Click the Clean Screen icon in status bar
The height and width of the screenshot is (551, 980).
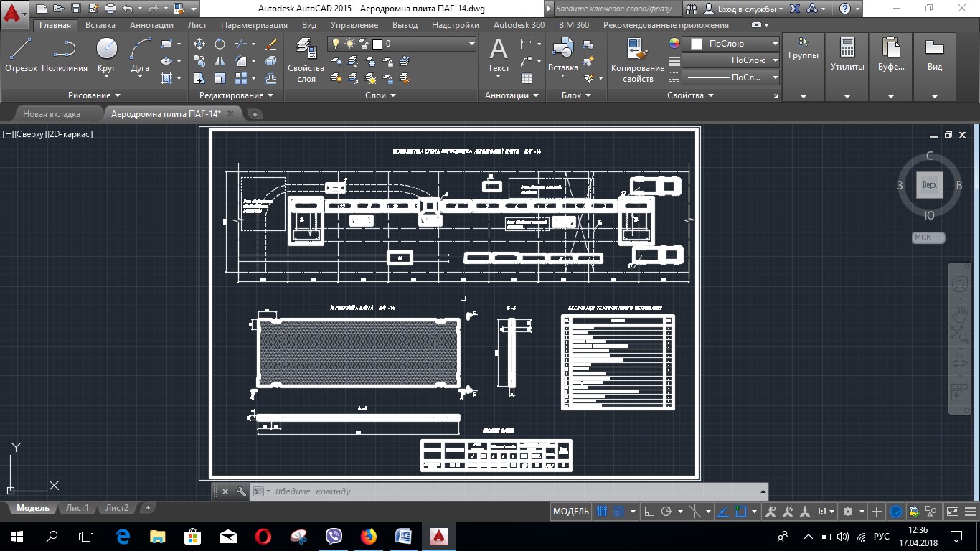pyautogui.click(x=953, y=512)
